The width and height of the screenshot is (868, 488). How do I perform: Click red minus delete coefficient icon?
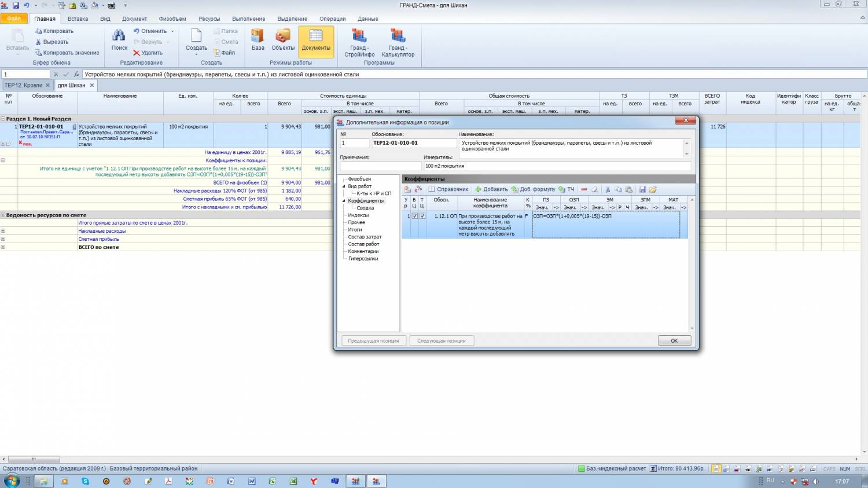(x=584, y=189)
